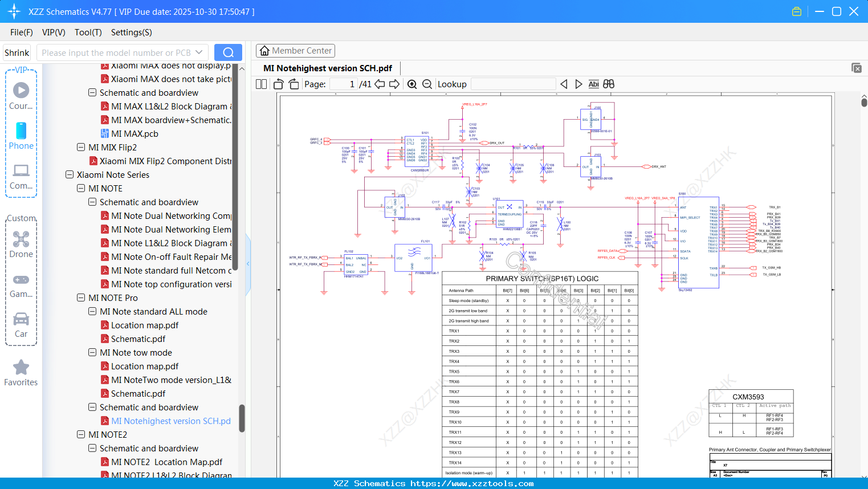Collapse the MI Note tow mode folder

tap(92, 353)
